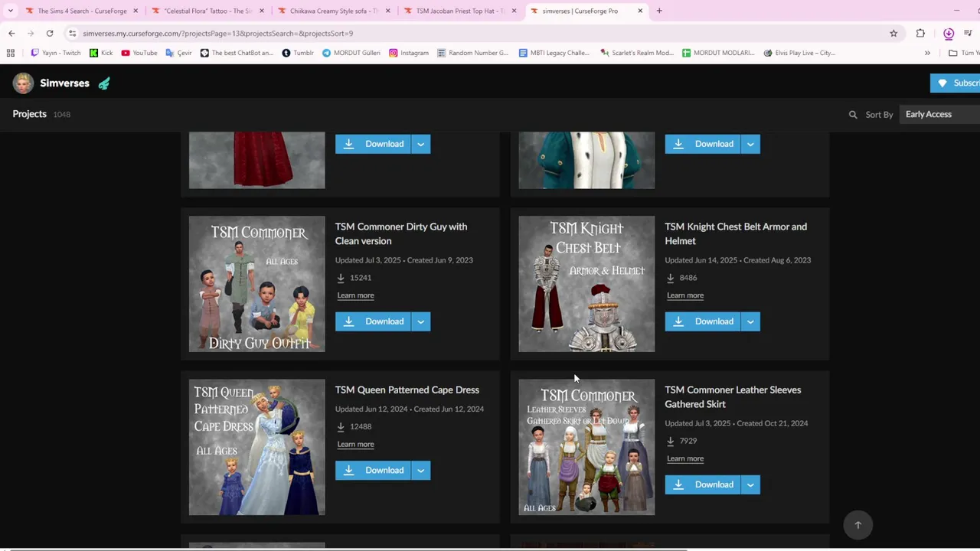
Task: Click the Projects search magnifier icon
Action: [853, 115]
